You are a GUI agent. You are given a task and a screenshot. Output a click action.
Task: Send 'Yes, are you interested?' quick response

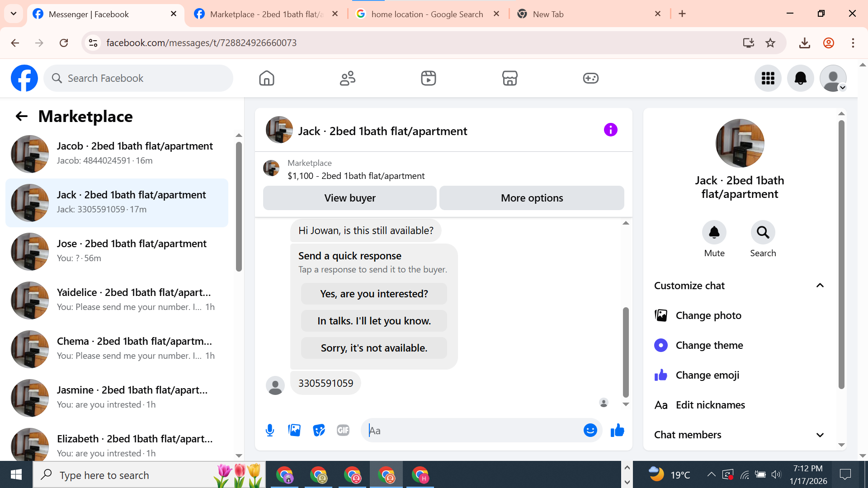(374, 294)
